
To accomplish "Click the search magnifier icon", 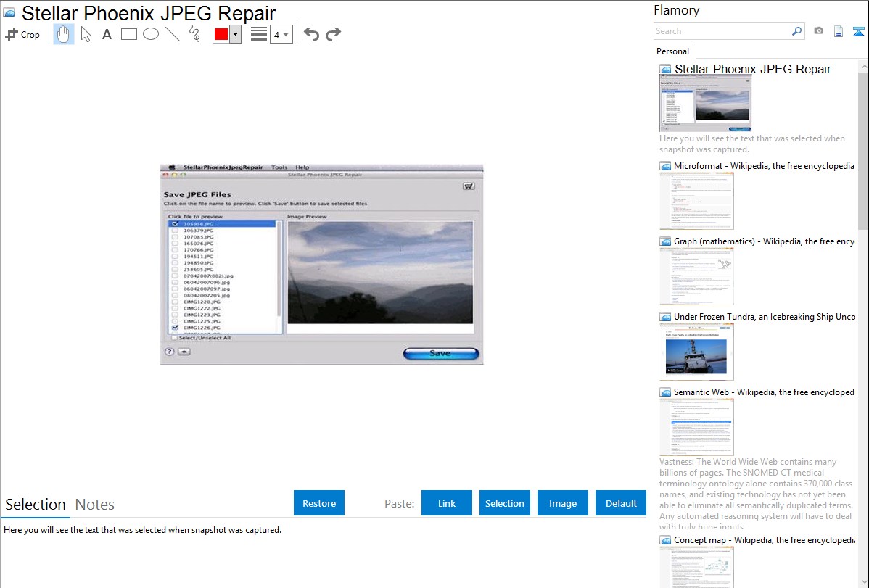I will [x=796, y=31].
